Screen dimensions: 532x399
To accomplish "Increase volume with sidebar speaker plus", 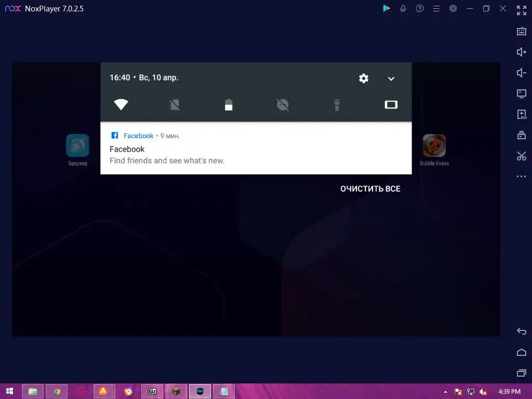I will point(522,52).
